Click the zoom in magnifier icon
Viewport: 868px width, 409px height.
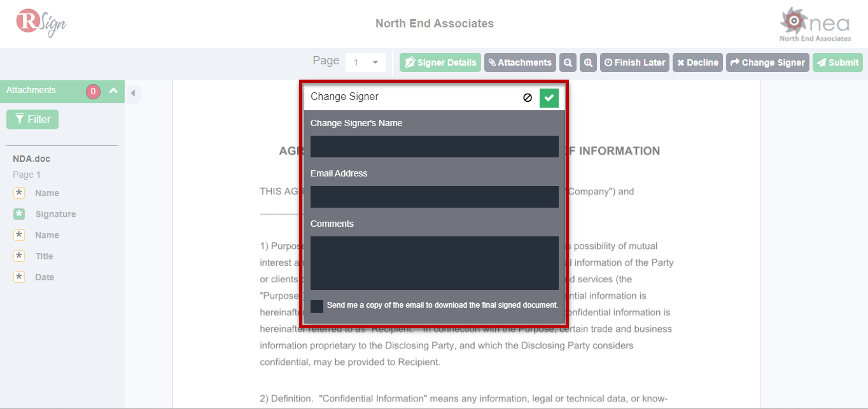click(x=589, y=62)
